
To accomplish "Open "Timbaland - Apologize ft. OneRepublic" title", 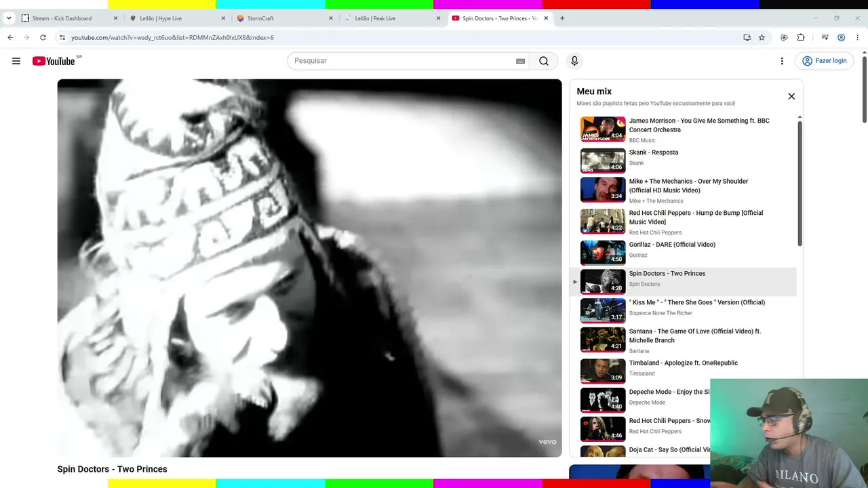I will click(684, 363).
